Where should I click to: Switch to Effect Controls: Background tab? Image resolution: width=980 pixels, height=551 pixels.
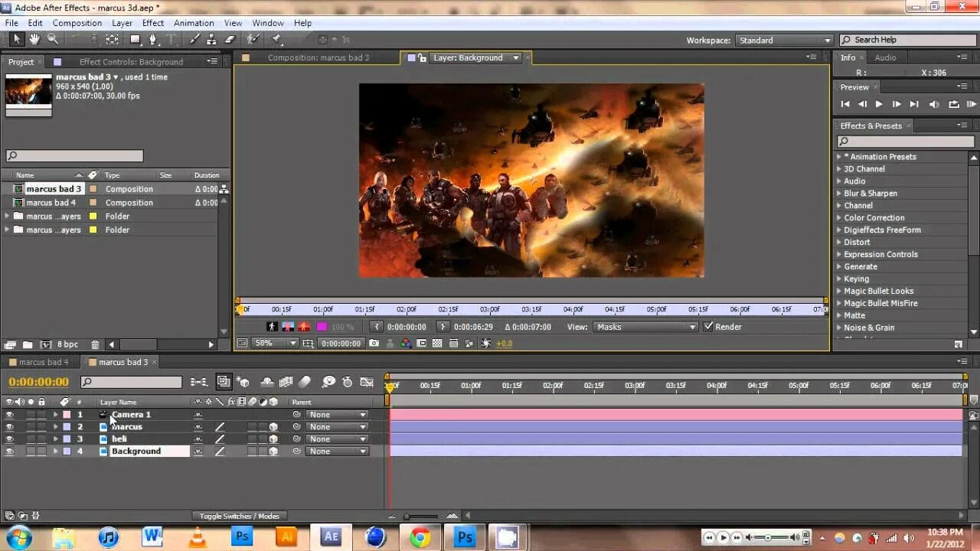pyautogui.click(x=131, y=62)
